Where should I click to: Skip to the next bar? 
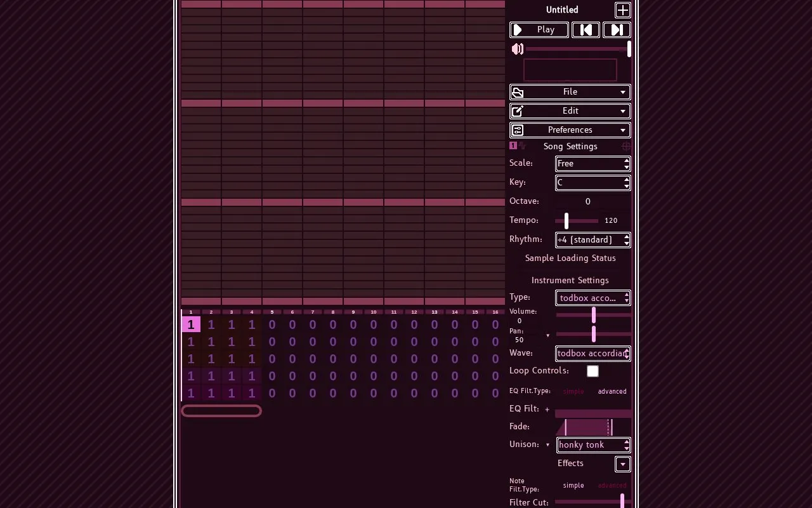tap(617, 30)
